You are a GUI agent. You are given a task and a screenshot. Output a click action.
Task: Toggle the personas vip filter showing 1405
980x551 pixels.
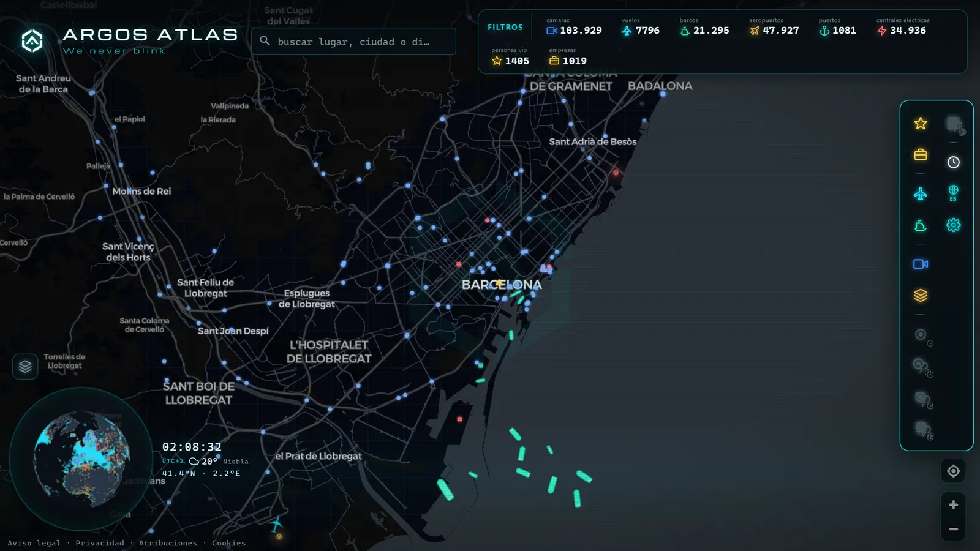coord(510,56)
